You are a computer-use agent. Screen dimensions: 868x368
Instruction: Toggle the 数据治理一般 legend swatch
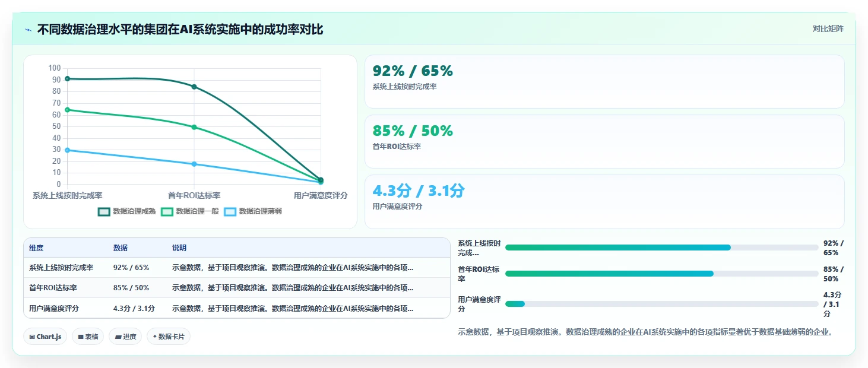coord(167,211)
